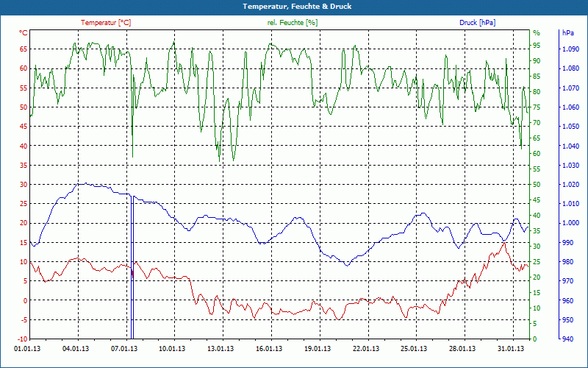588x368 pixels.
Task: Click the green humidity axis value 70
Action: 537,122
